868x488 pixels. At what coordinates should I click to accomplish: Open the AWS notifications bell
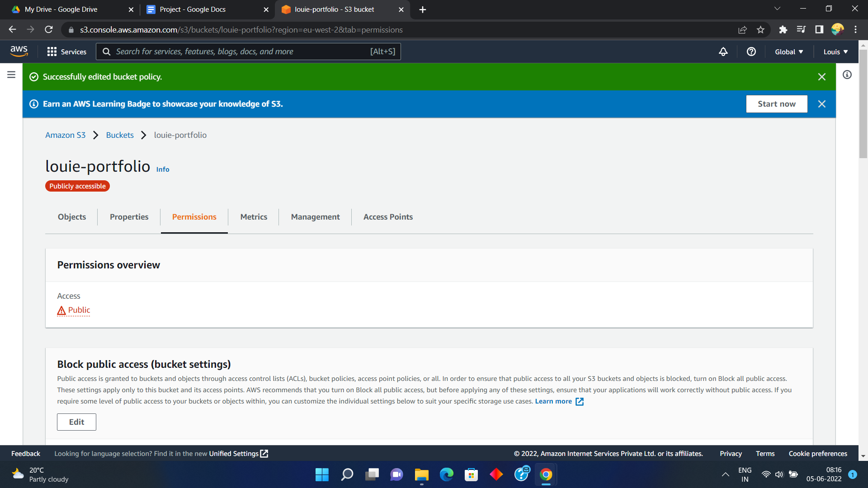723,52
